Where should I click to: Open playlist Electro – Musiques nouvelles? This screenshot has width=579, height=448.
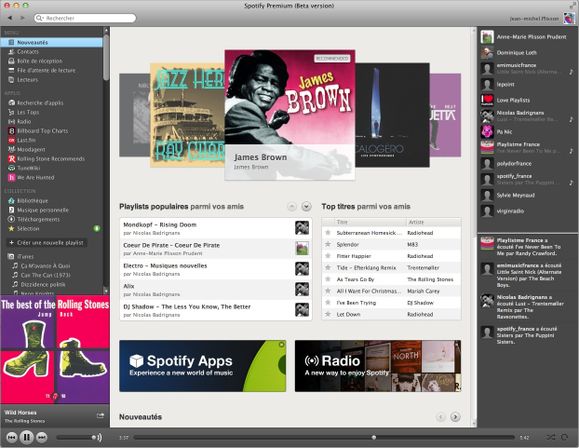click(216, 269)
